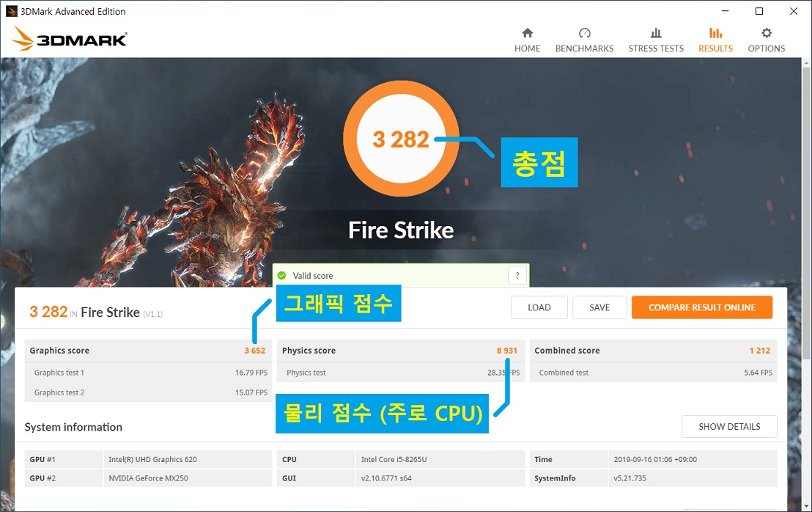This screenshot has width=812, height=512.
Task: Click Intel(R) UHD Graphics 620 entry
Action: pos(152,459)
